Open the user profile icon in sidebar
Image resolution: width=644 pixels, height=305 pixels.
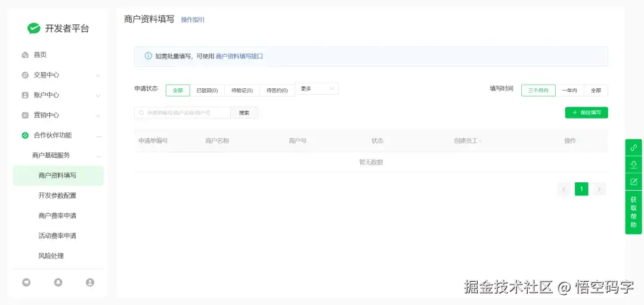[x=90, y=282]
